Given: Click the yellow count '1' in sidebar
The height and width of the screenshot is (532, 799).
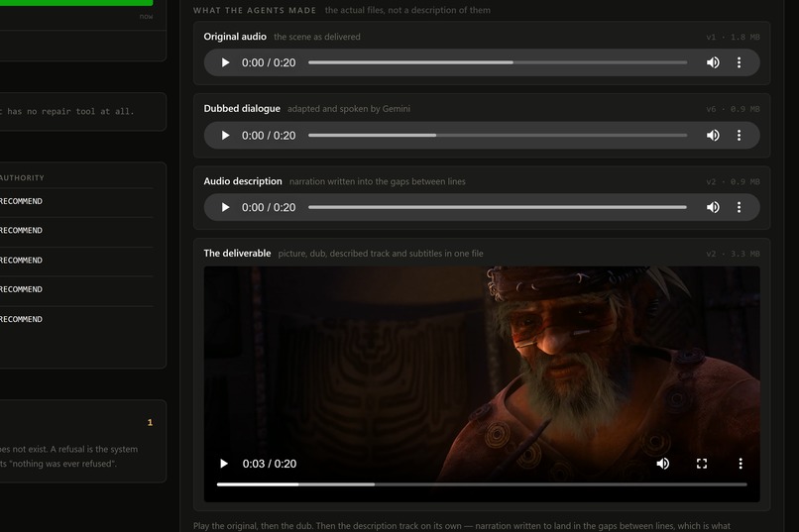Looking at the screenshot, I should tap(150, 423).
